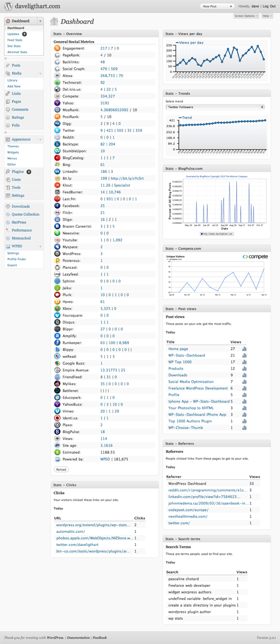Click the LinkedIn icon in metrics list
280x644 pixels.
(x=57, y=171)
